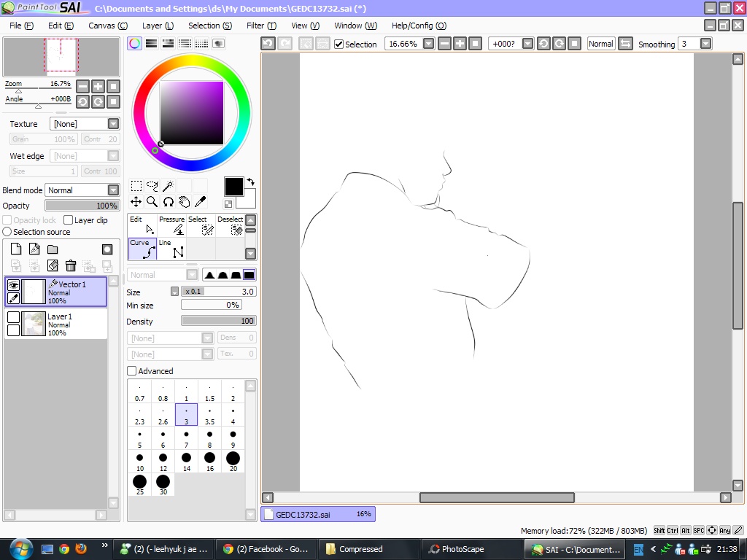Open the Blend mode dropdown
The height and width of the screenshot is (560, 747).
[x=113, y=190]
